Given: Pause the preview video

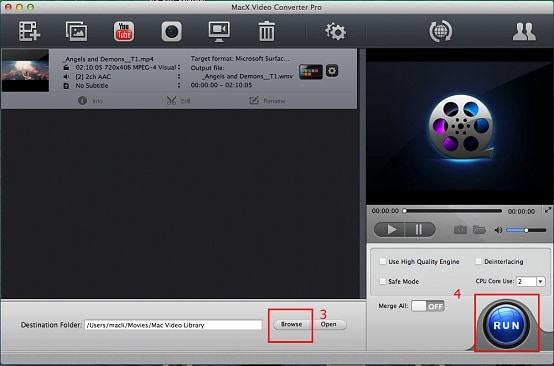Looking at the screenshot, I should 420,230.
